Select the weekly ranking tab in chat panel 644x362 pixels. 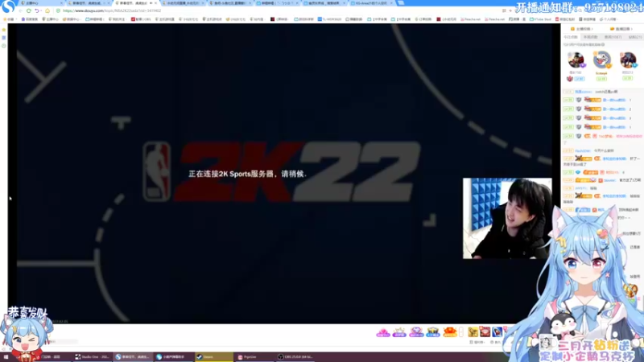pos(590,37)
